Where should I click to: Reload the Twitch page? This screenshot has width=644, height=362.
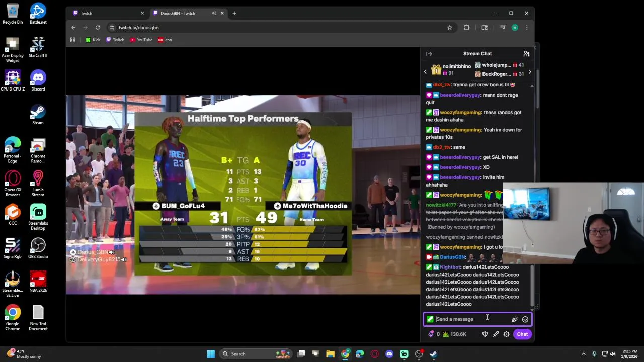coord(98,28)
